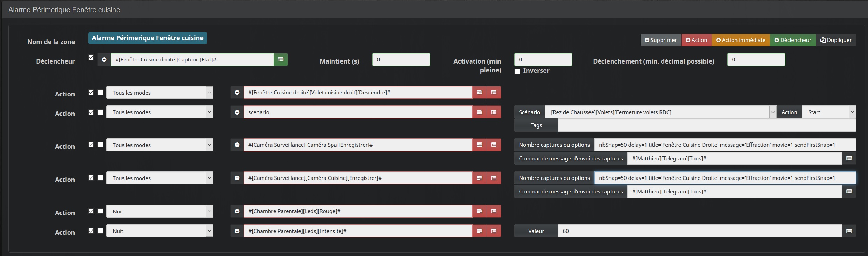Focus the Activation (min pleine) input field
The width and height of the screenshot is (868, 256).
543,60
